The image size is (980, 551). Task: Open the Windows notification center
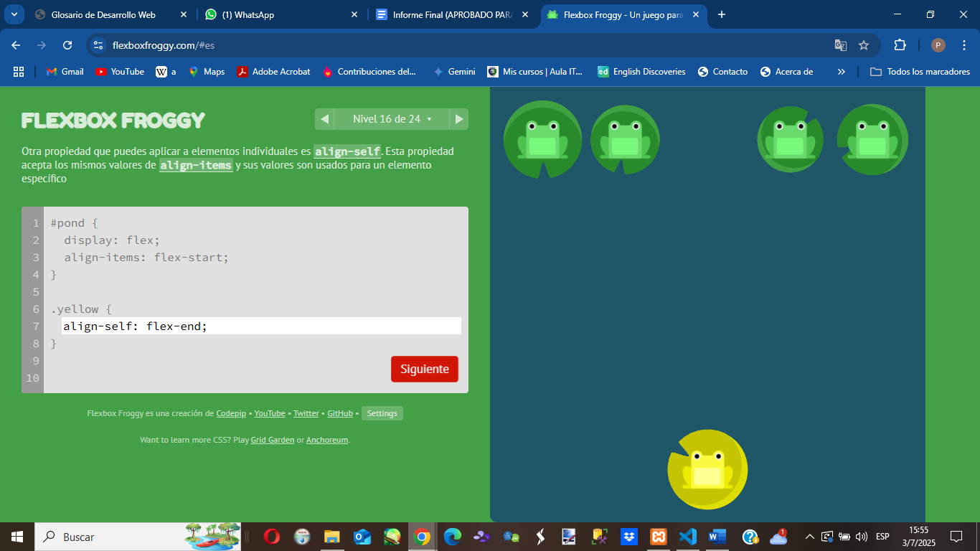[x=956, y=537]
